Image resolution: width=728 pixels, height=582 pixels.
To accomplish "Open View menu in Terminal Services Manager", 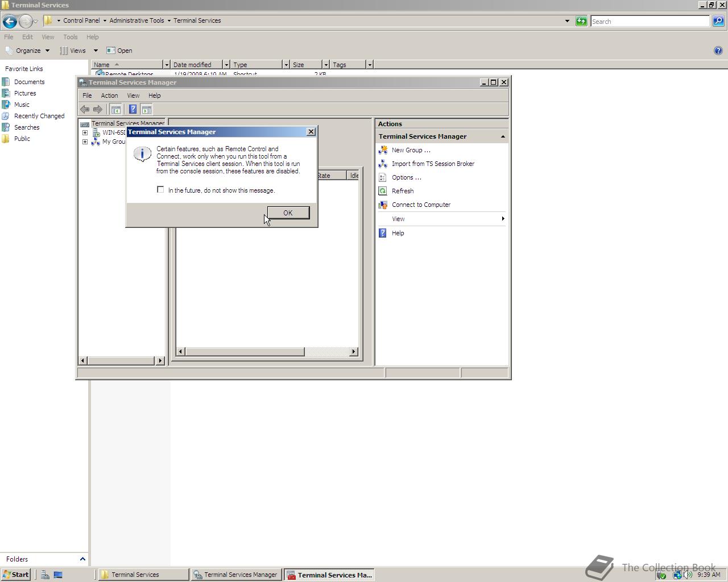I will [x=133, y=95].
